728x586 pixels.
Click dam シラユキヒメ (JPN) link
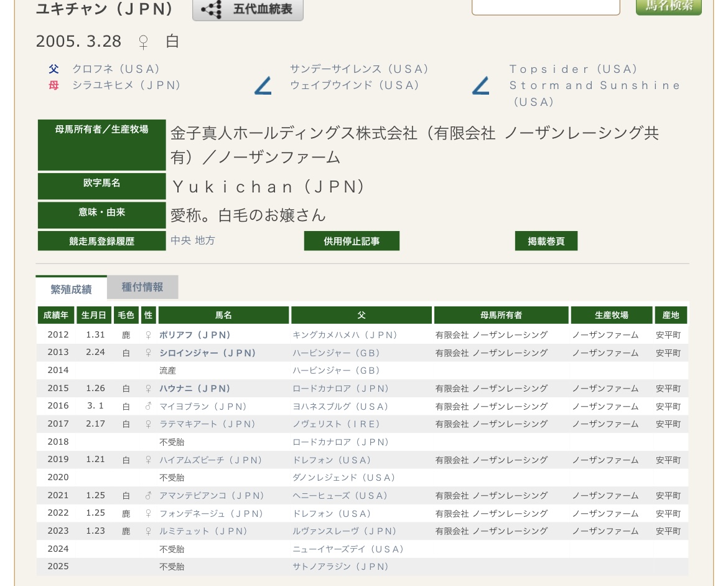[x=126, y=85]
